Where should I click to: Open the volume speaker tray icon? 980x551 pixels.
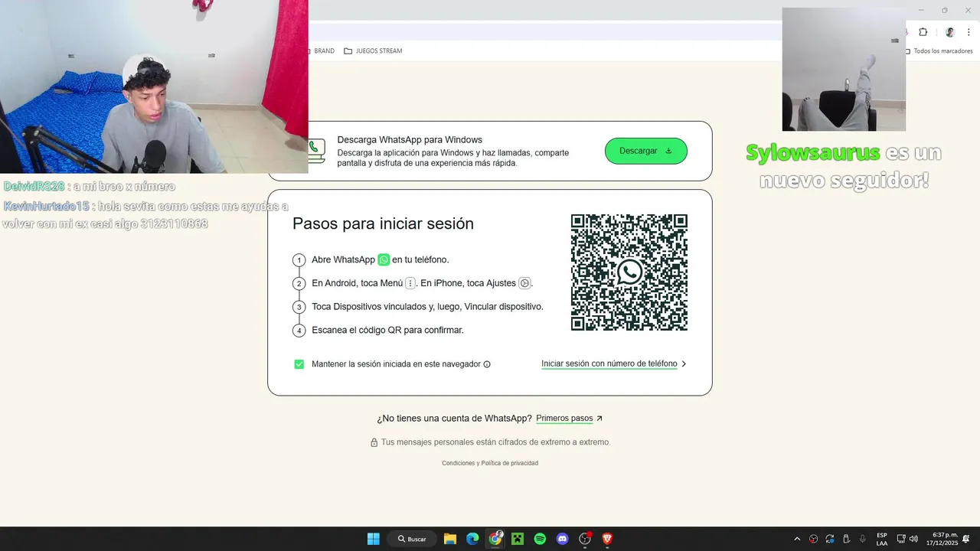point(913,539)
